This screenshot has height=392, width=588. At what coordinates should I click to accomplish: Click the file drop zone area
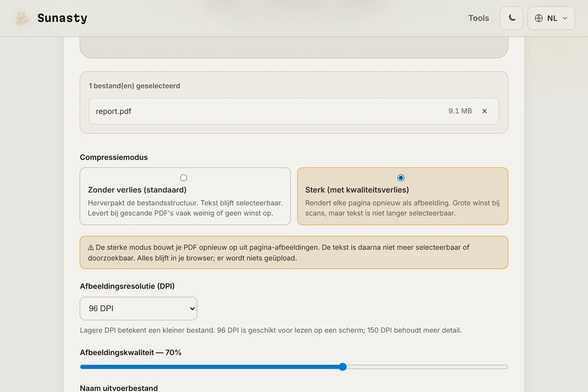294,47
